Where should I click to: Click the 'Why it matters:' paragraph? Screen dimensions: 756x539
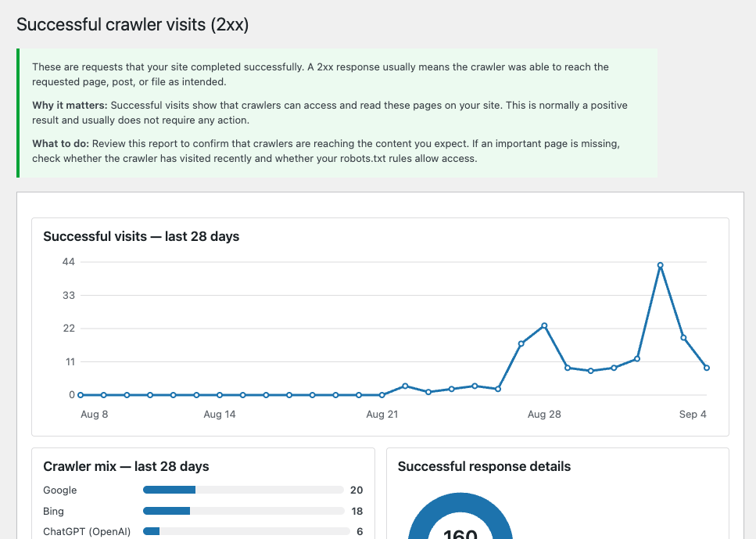click(330, 113)
